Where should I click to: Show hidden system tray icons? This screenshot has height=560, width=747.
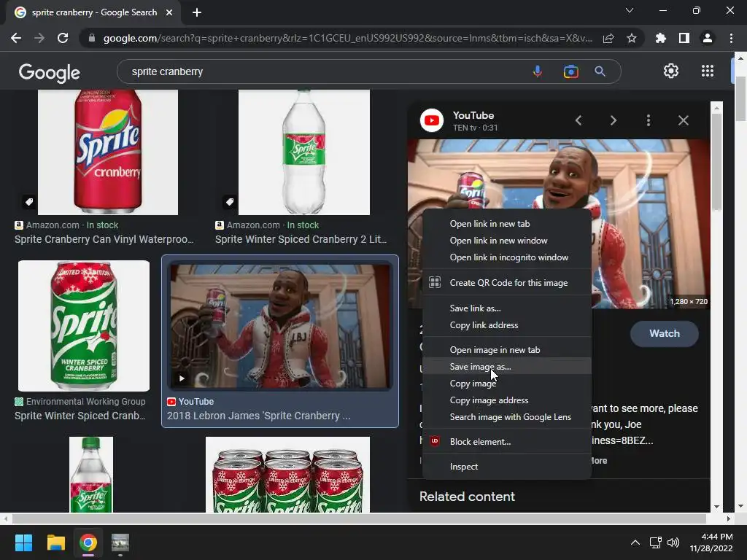click(x=635, y=542)
